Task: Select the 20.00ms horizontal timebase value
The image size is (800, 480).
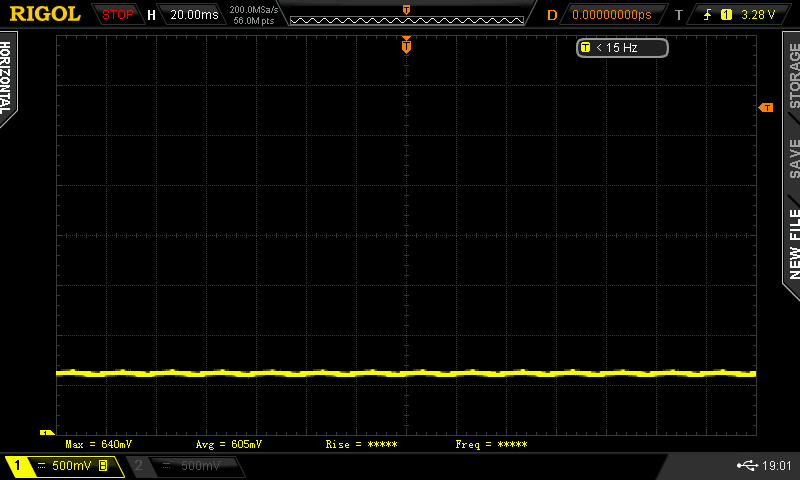Action: [194, 15]
